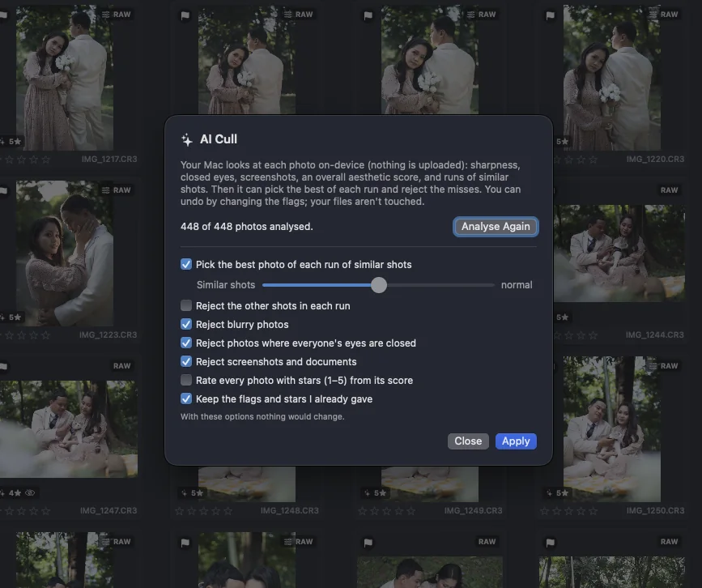Screen dimensions: 702x588
Task: Click the adjustments icon on IMG_1217.CR3
Action: click(x=105, y=15)
